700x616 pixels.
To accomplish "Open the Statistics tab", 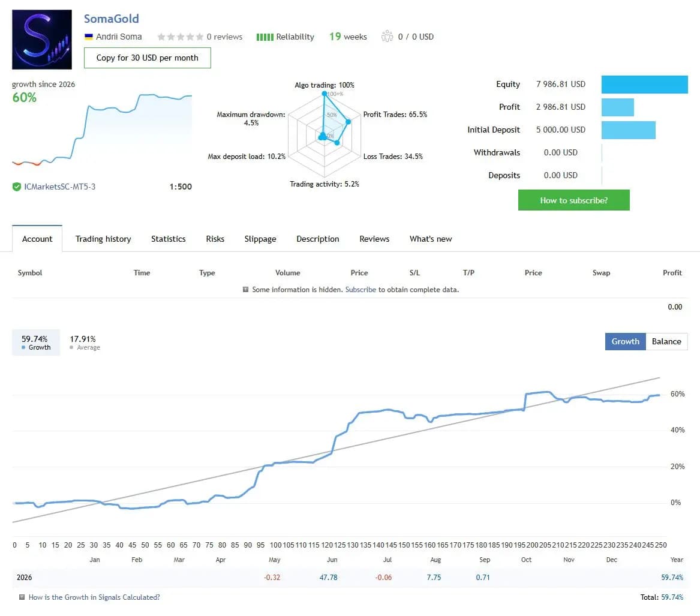I will [x=169, y=239].
